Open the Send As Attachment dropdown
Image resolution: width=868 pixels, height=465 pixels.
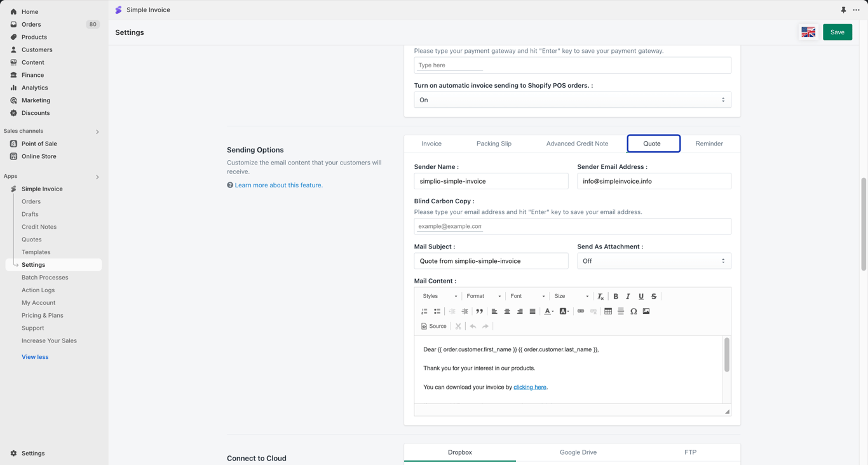[x=654, y=261]
